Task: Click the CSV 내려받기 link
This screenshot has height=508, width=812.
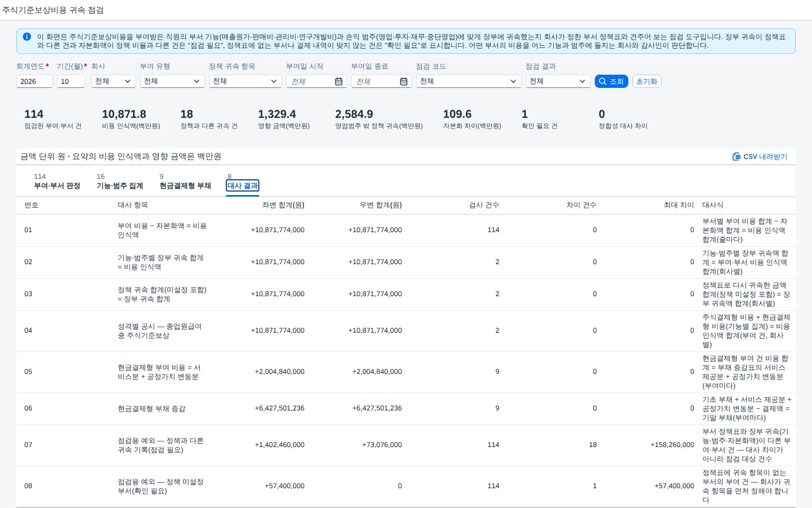Action: [x=760, y=156]
